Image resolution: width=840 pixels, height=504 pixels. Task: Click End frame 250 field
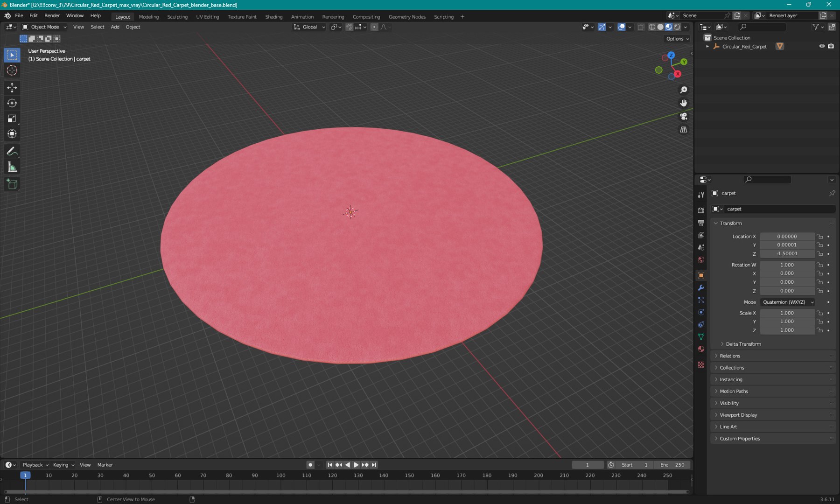672,465
